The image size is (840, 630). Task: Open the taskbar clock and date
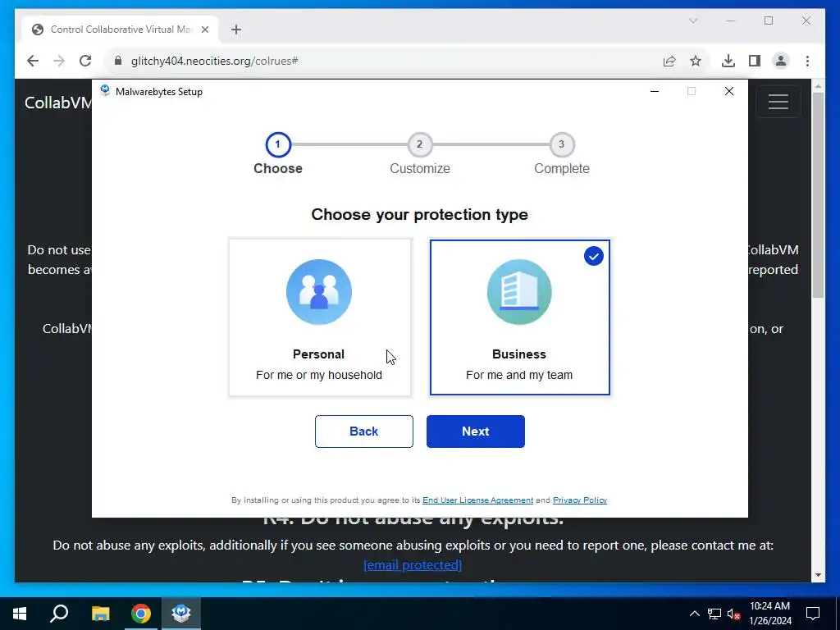[770, 614]
